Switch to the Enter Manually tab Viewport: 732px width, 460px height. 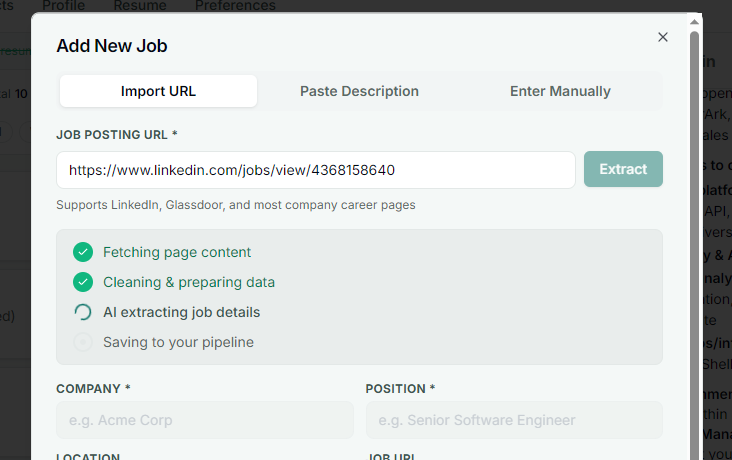pyautogui.click(x=560, y=91)
